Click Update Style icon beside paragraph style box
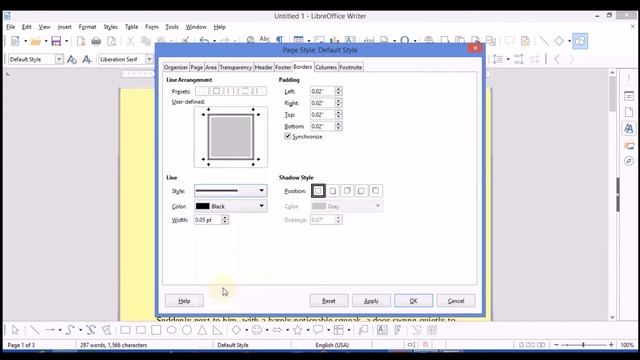The height and width of the screenshot is (360, 640). pyautogui.click(x=72, y=60)
